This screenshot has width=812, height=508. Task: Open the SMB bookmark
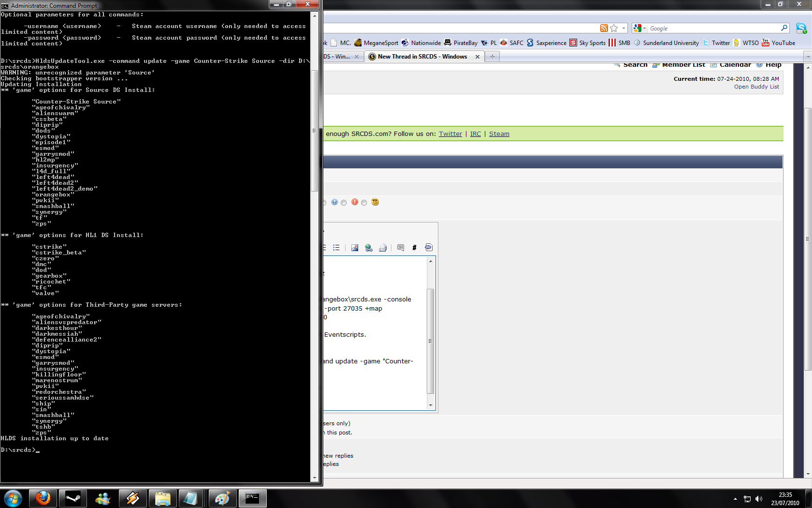[619, 43]
